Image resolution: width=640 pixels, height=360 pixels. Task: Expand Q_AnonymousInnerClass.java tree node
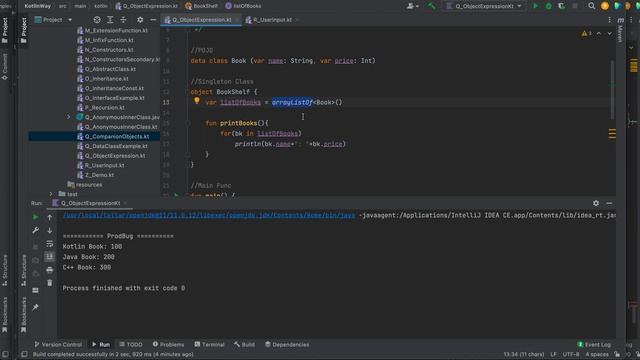[69, 117]
